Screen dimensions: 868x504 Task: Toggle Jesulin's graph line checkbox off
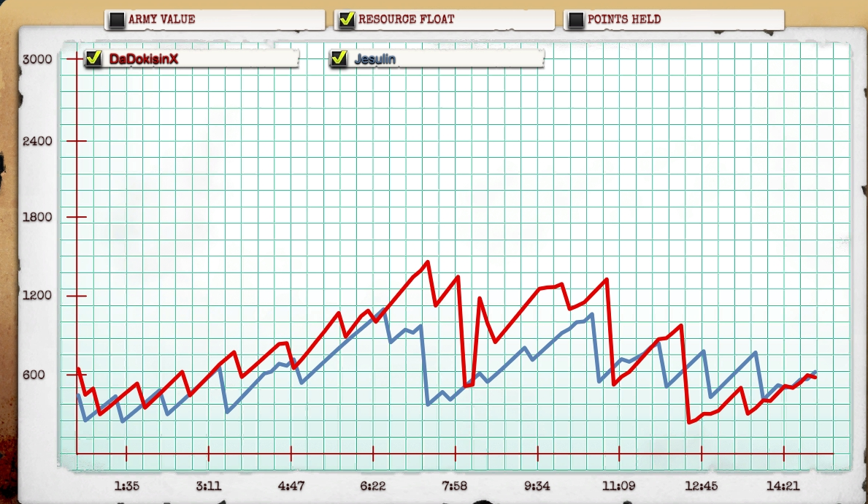tap(339, 58)
